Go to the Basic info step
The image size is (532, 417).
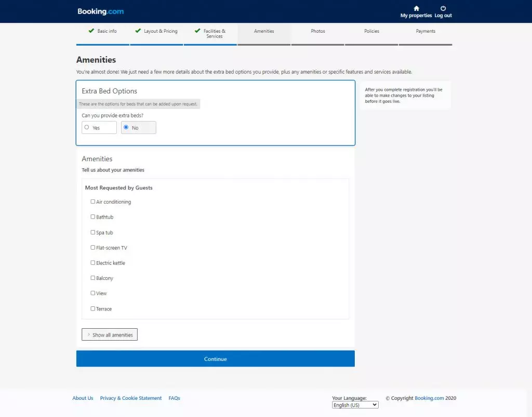tap(103, 34)
